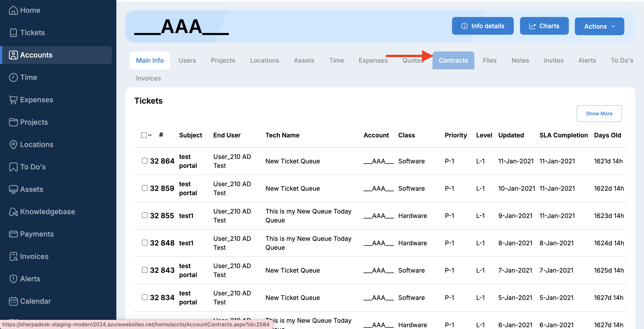Tick the checkbox for ticket 32 855
Image resolution: width=644 pixels, height=329 pixels.
pos(145,215)
